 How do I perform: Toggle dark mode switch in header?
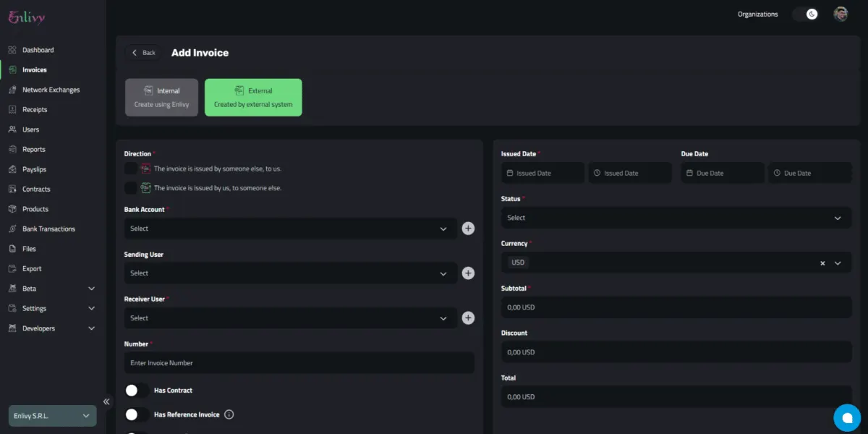[x=805, y=14]
